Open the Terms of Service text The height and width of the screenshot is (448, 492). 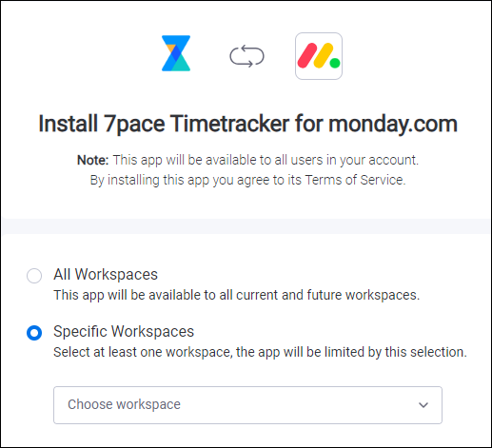pyautogui.click(x=355, y=180)
